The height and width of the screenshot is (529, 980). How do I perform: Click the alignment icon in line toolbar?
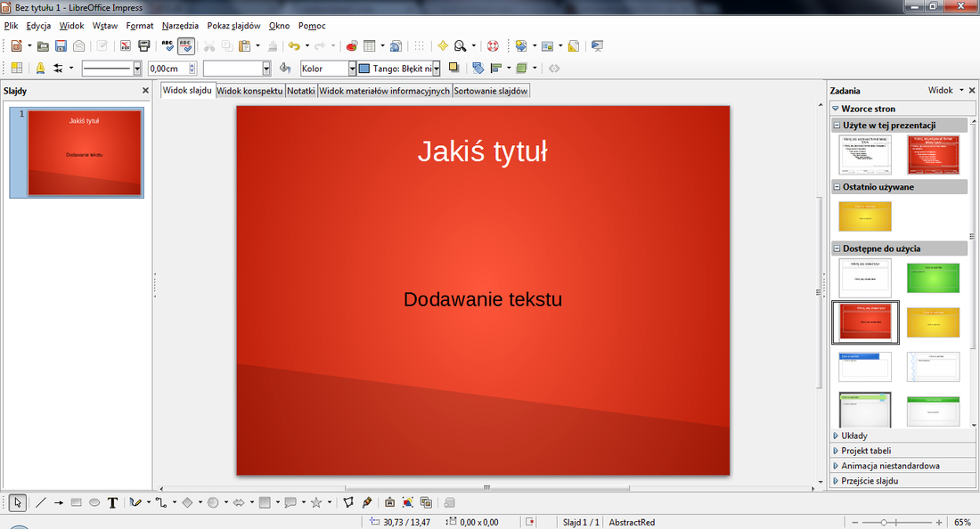[496, 68]
